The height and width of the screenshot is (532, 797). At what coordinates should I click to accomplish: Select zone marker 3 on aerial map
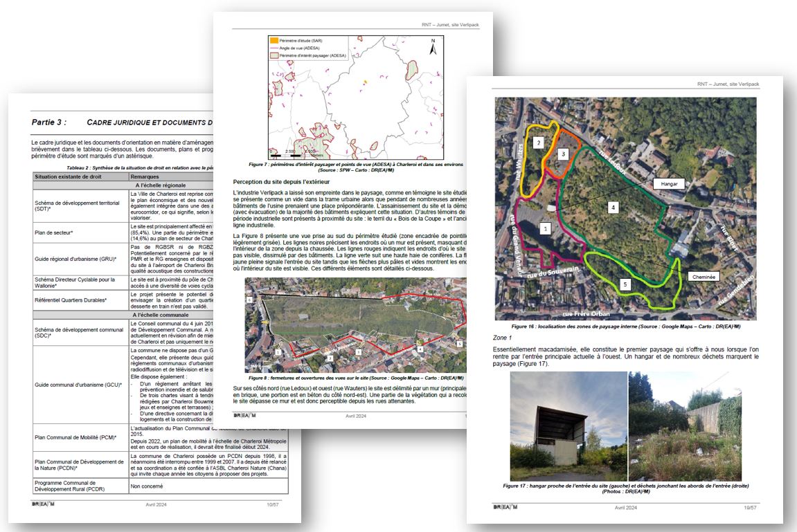point(563,154)
